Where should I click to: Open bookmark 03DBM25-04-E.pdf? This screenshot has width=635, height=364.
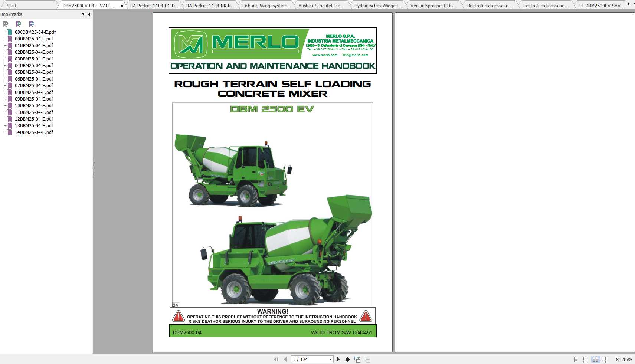pos(34,59)
